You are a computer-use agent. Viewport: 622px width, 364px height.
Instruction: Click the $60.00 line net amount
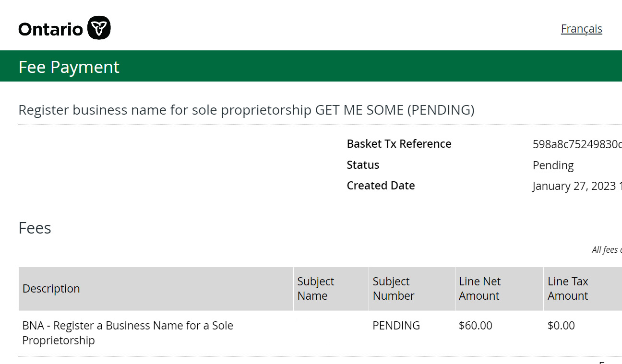point(475,326)
